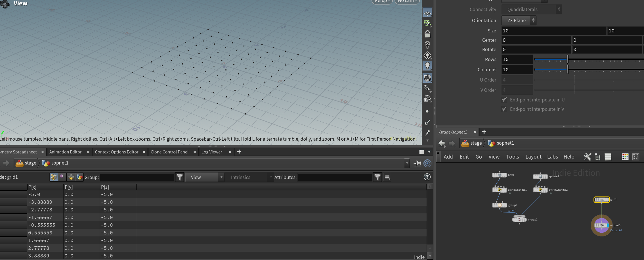
Task: Select the wrench customization icon in network toolbar
Action: (x=587, y=157)
